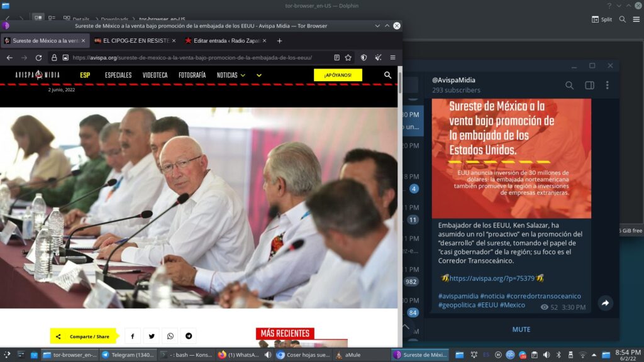Click the site search magnifier icon
The width and height of the screenshot is (644, 362).
point(387,75)
